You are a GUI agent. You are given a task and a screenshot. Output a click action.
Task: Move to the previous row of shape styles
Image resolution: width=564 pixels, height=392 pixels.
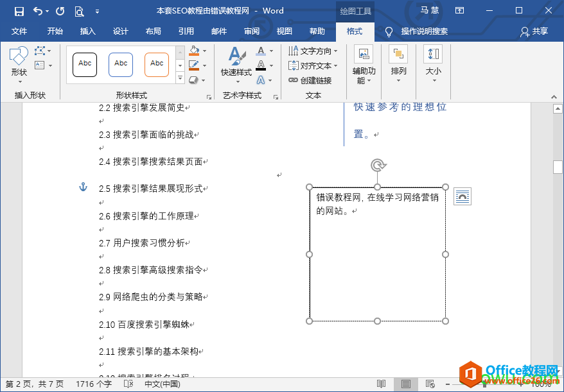coord(181,53)
